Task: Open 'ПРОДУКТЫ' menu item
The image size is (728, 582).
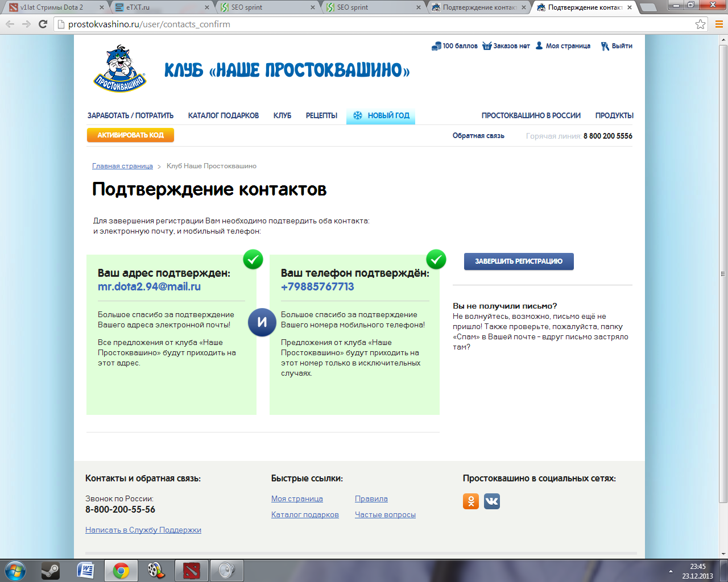Action: (x=614, y=115)
